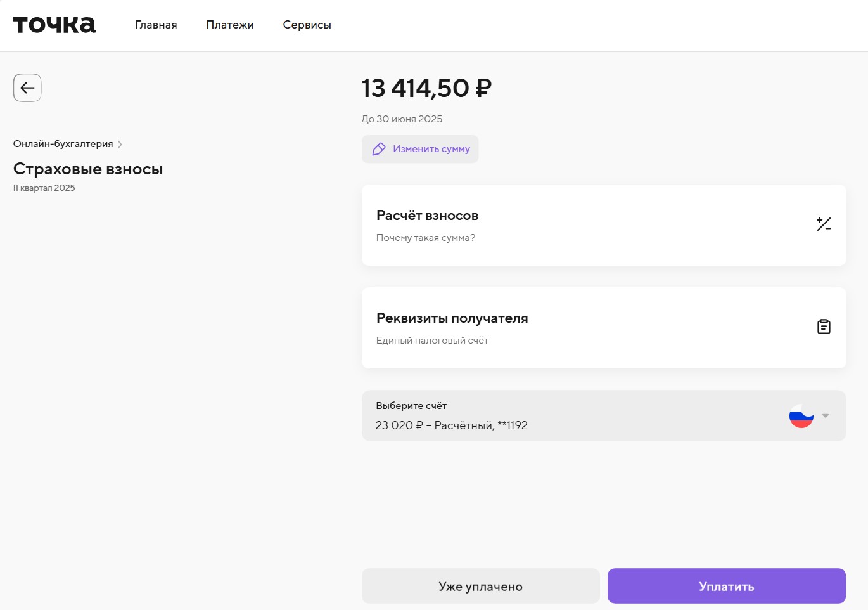
Task: Go to the Главная menu item
Action: click(x=156, y=25)
